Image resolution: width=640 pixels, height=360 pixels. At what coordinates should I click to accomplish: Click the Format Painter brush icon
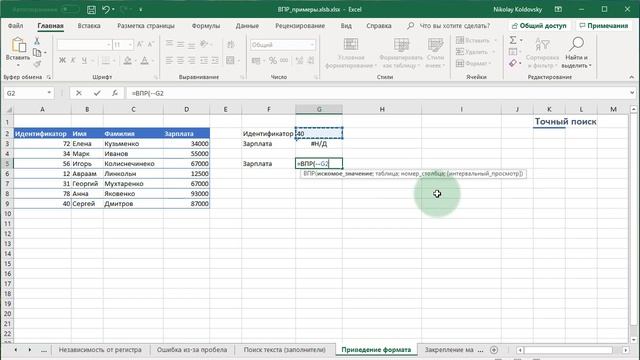[x=37, y=64]
